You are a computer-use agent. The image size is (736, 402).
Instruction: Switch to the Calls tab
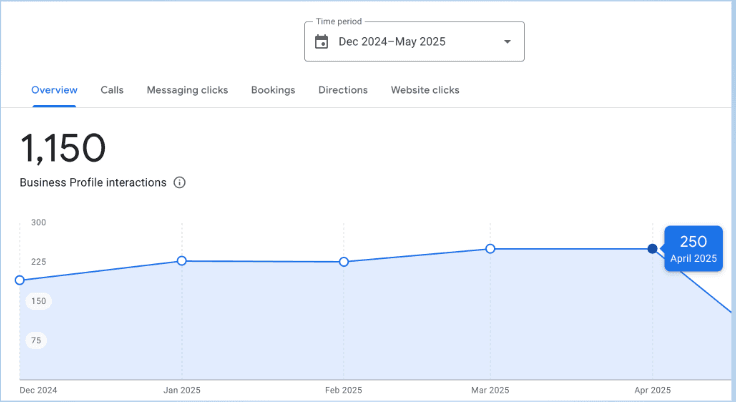112,90
